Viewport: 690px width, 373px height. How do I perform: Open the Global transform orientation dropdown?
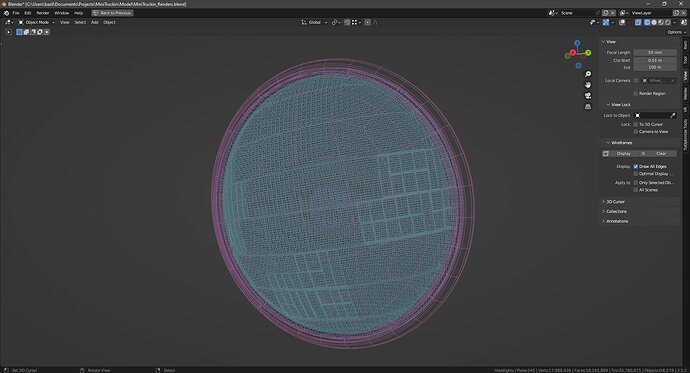coord(314,22)
